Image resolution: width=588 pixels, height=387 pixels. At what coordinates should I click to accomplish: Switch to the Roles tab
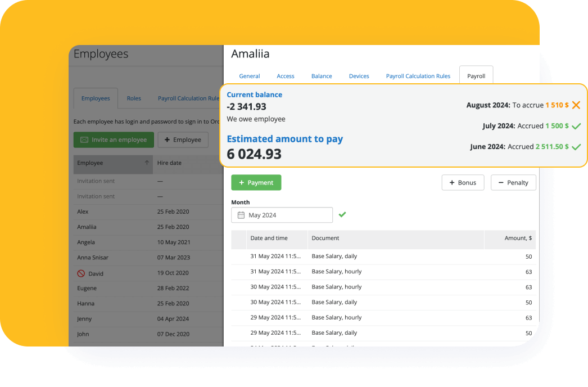pos(134,98)
